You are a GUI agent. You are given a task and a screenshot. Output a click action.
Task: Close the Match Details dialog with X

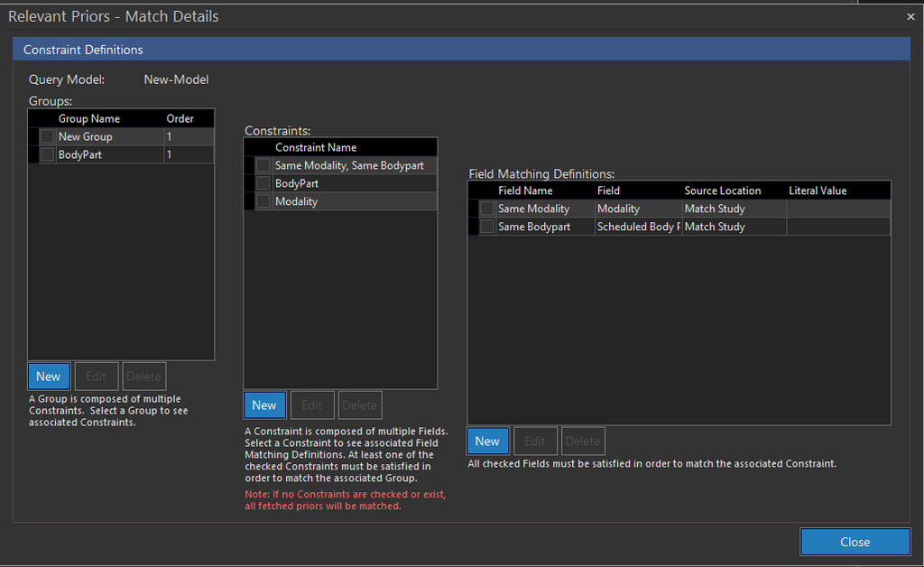[x=910, y=16]
